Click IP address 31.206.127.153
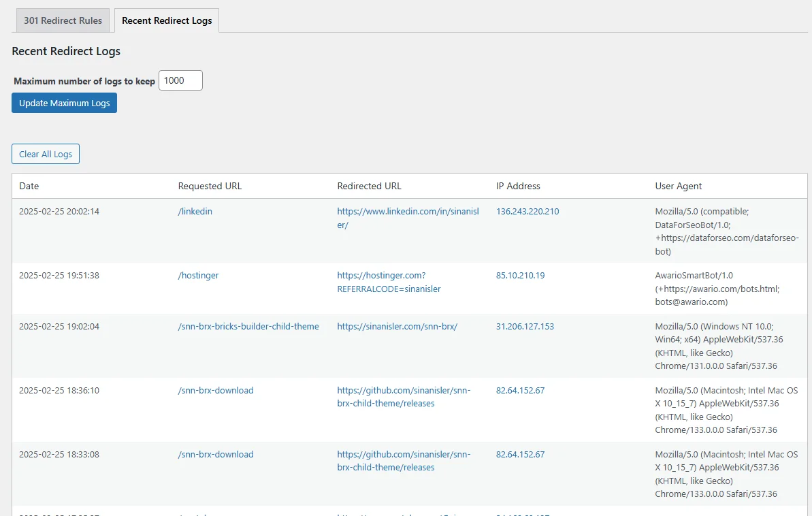The width and height of the screenshot is (812, 516). tap(525, 327)
